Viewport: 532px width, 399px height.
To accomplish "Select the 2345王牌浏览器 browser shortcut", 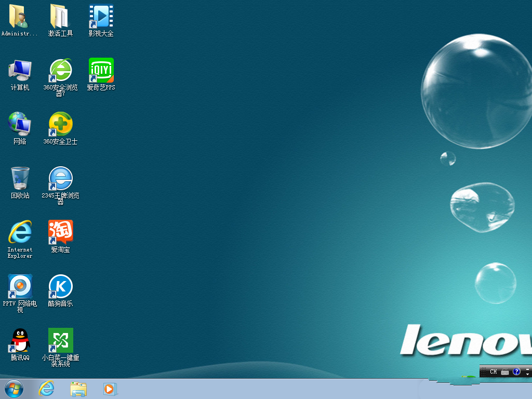I will tap(60, 179).
